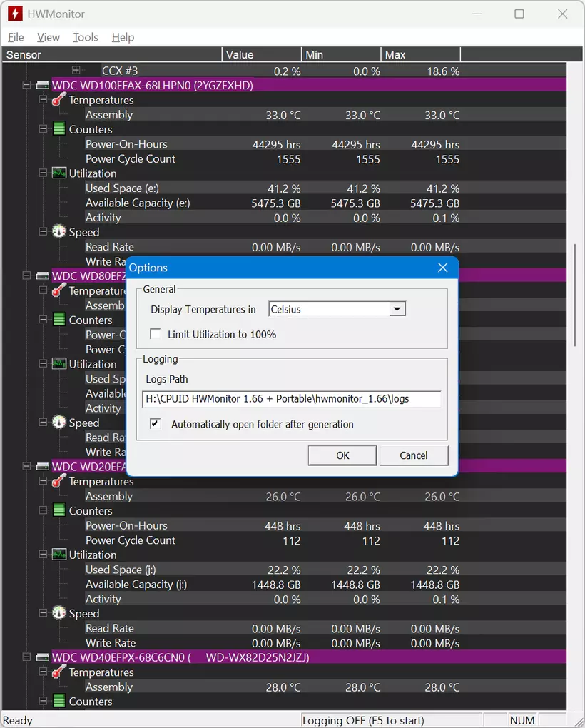Click thermometer icon under WD80EFZ drive
This screenshot has height=728, width=585.
59,290
